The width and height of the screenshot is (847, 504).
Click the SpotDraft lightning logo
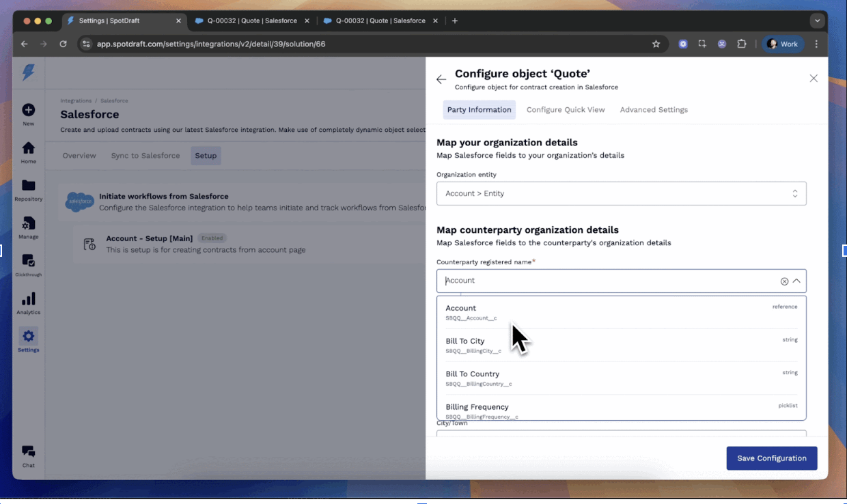[28, 72]
